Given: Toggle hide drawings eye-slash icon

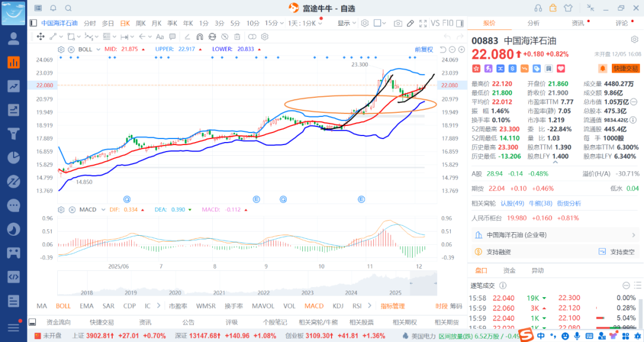Looking at the screenshot, I should [x=225, y=36].
